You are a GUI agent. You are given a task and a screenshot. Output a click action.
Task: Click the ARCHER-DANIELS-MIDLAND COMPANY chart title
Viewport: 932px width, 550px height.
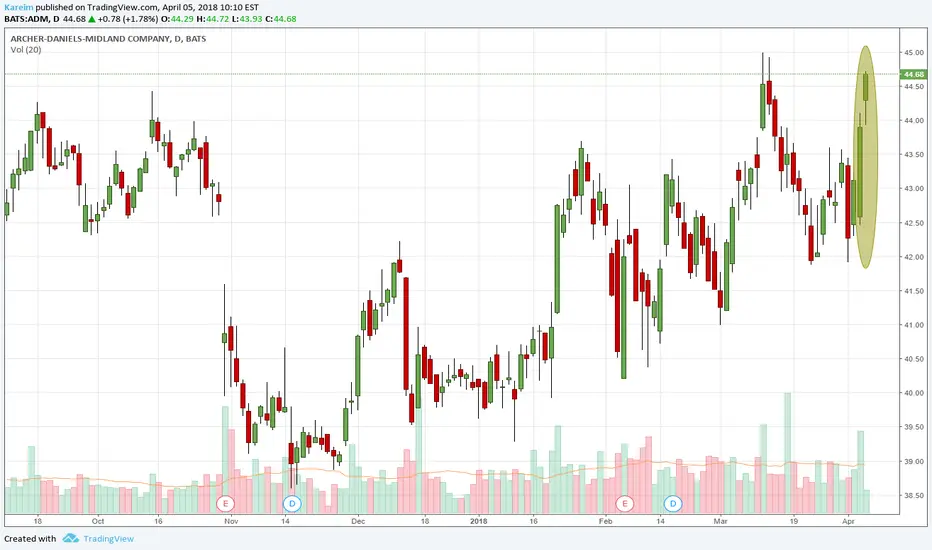[x=108, y=39]
